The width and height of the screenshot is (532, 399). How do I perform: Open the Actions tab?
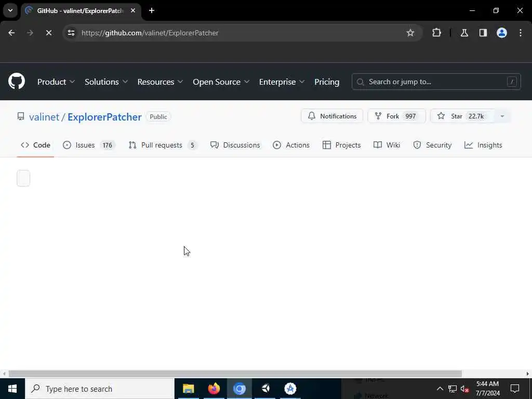(291, 145)
